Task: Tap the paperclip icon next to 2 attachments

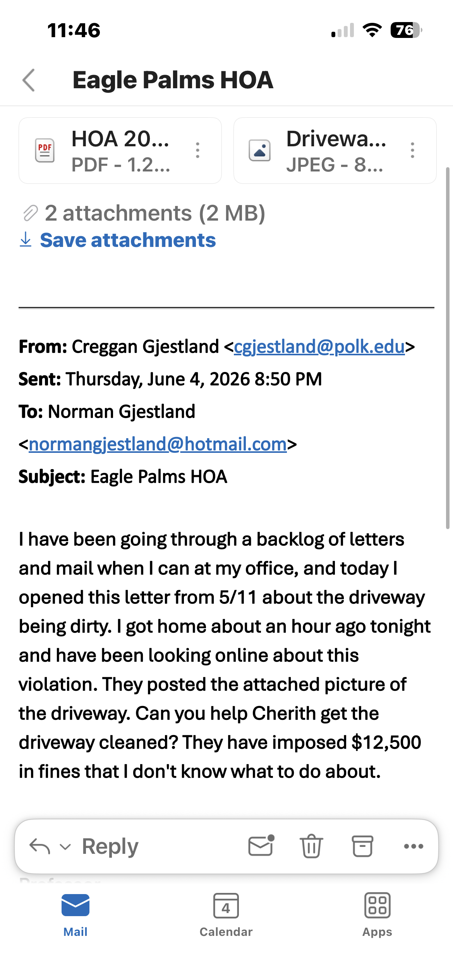Action: (x=30, y=213)
